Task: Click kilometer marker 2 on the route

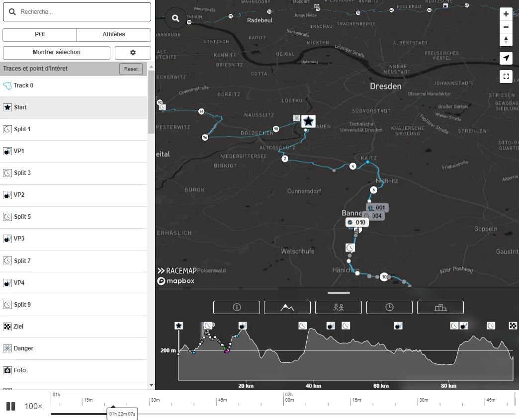Action: click(x=285, y=159)
